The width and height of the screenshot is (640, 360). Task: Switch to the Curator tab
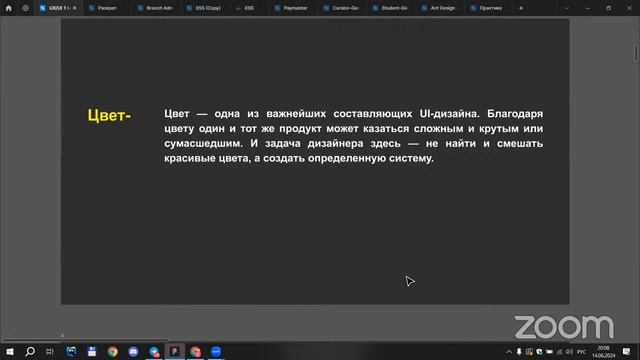tap(341, 8)
